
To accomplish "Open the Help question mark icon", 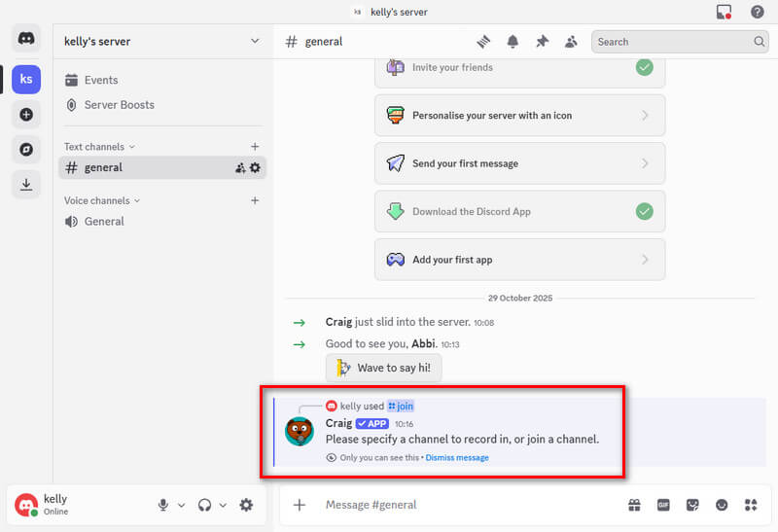I will click(x=758, y=12).
